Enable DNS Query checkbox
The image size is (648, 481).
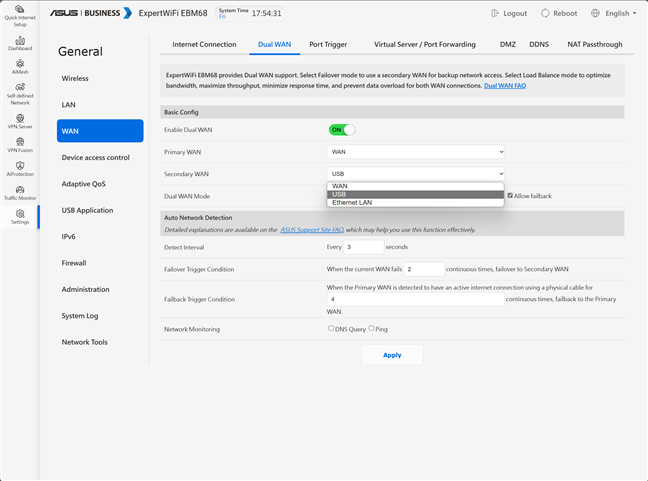331,328
